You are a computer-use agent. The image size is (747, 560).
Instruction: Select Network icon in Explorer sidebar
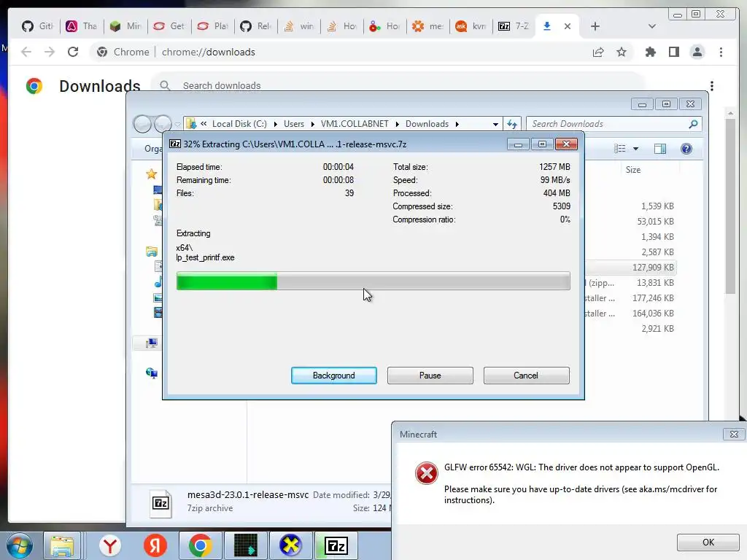pyautogui.click(x=152, y=373)
